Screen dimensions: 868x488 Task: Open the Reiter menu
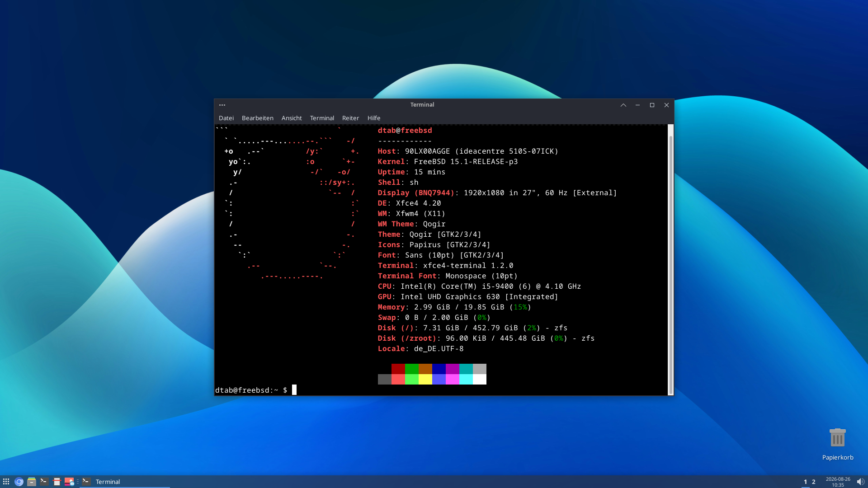point(350,118)
